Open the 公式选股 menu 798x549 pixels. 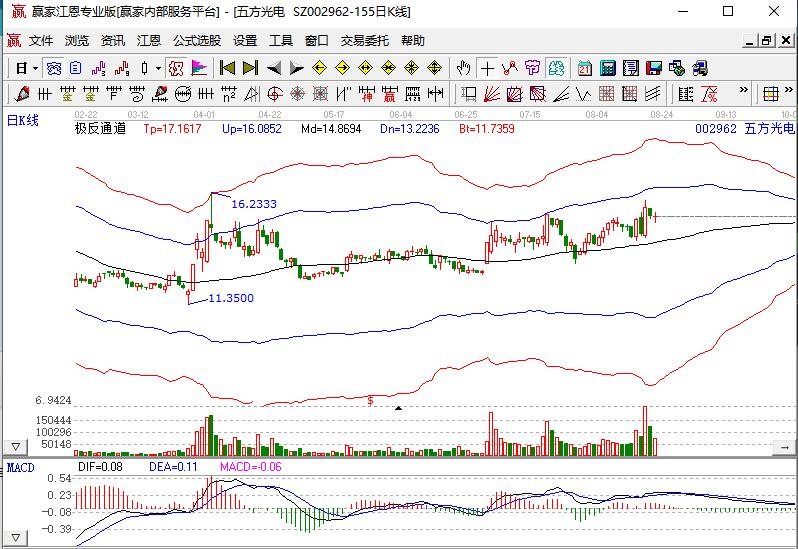click(197, 41)
